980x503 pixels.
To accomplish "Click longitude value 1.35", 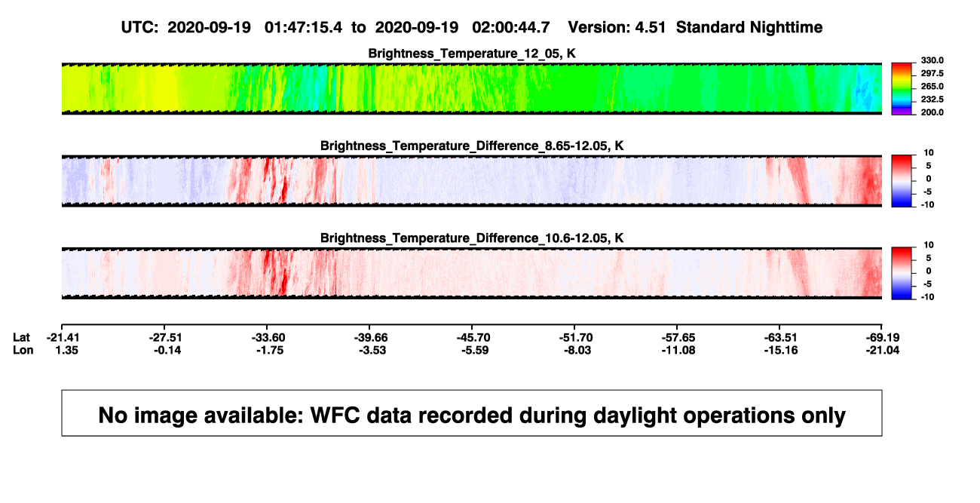I will click(67, 350).
